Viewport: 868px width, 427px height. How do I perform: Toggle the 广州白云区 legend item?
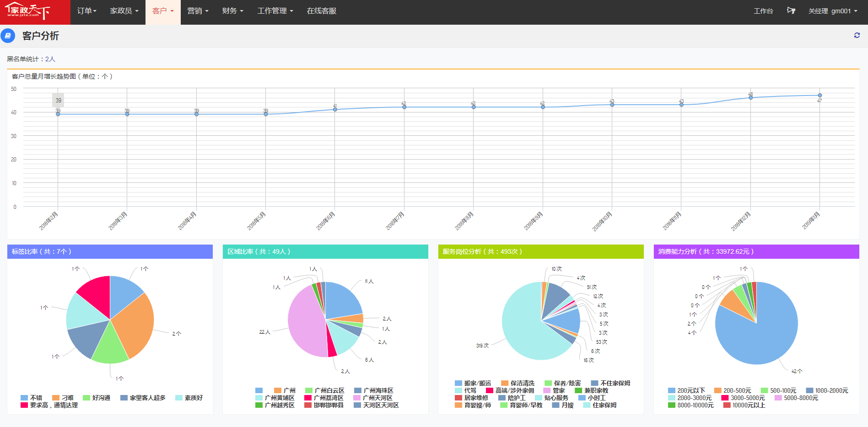tap(325, 390)
